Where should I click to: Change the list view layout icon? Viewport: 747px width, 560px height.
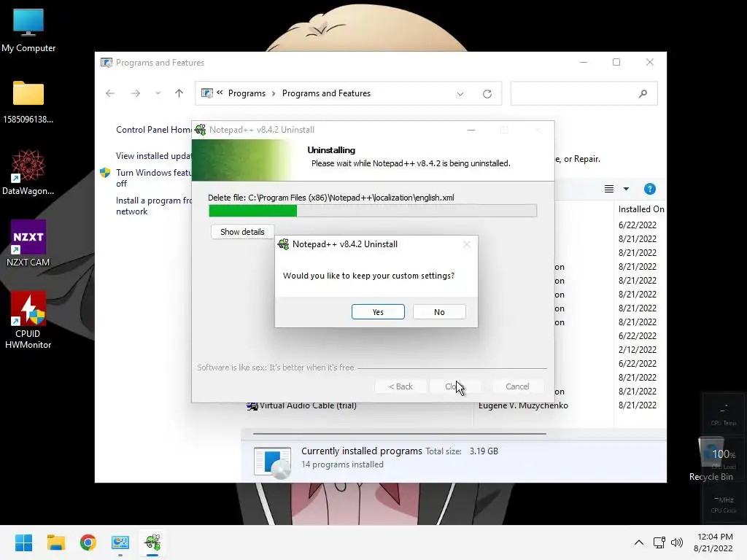point(609,189)
